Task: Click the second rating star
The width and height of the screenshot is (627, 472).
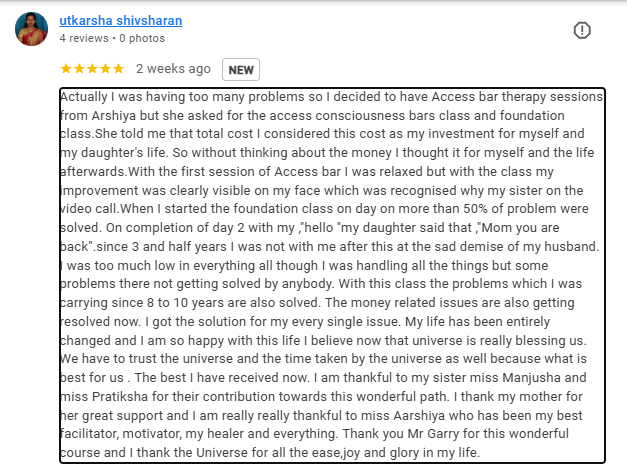Action: tap(79, 69)
